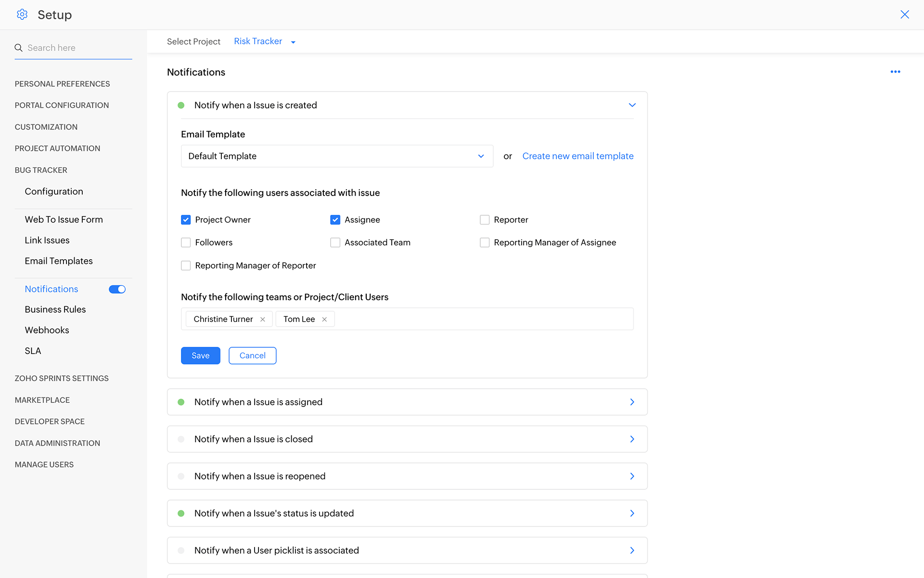Remove Christine Turner from notified users
This screenshot has width=924, height=578.
(263, 319)
